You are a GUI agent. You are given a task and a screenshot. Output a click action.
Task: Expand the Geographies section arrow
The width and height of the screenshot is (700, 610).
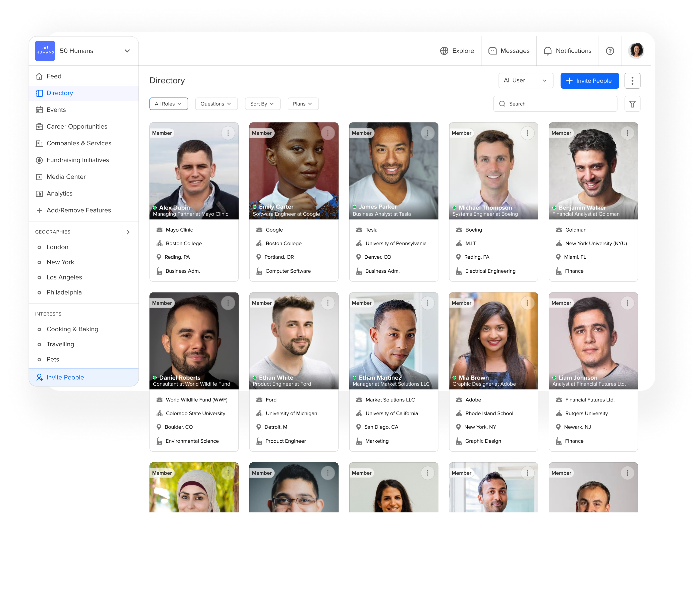click(128, 232)
